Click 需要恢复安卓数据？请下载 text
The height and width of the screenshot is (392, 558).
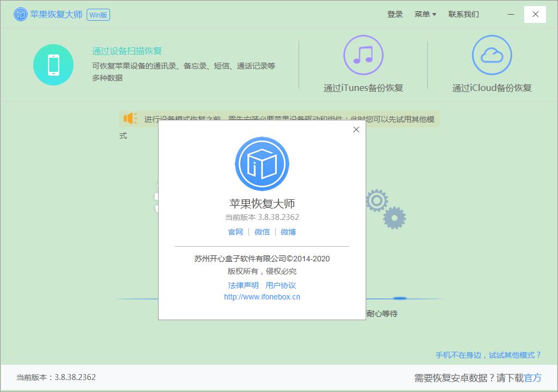(x=469, y=378)
